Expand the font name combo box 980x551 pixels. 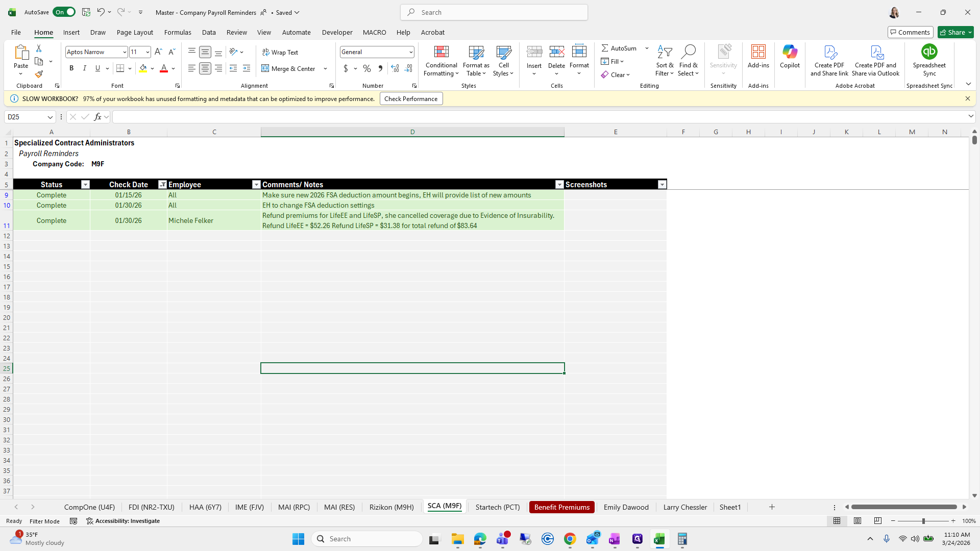pyautogui.click(x=125, y=52)
